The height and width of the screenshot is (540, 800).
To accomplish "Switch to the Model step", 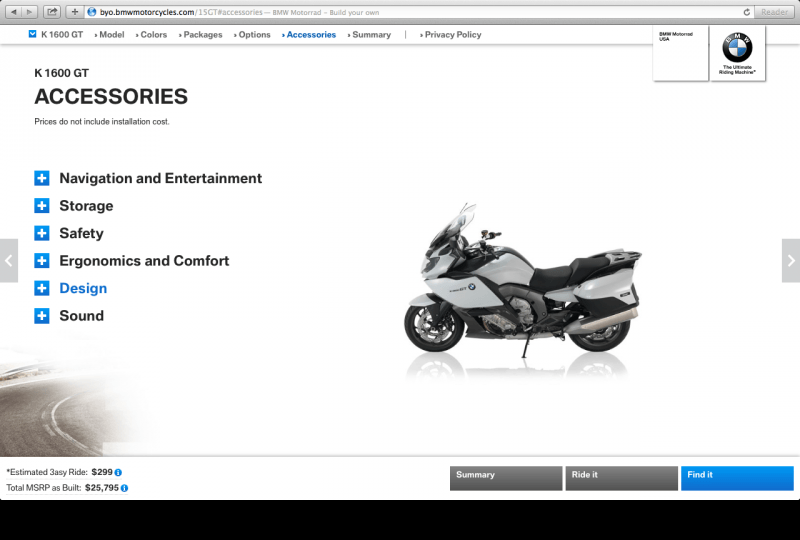I will [110, 35].
